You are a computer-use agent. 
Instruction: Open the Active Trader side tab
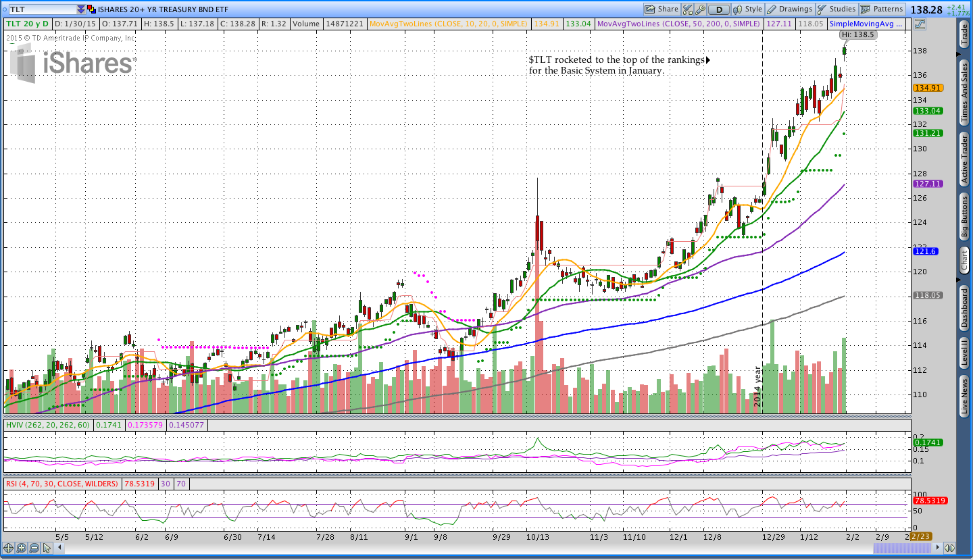coord(965,159)
